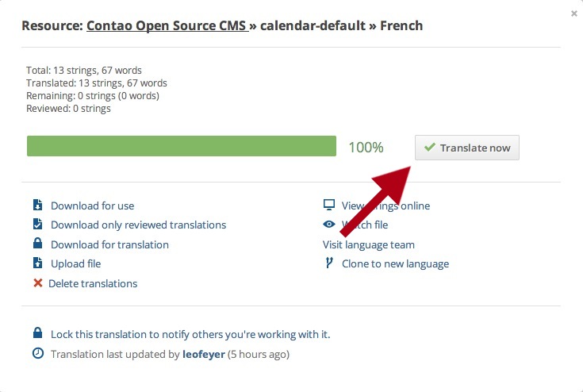Click the padlock icon beside Download for translation
This screenshot has height=392, width=583.
(37, 244)
